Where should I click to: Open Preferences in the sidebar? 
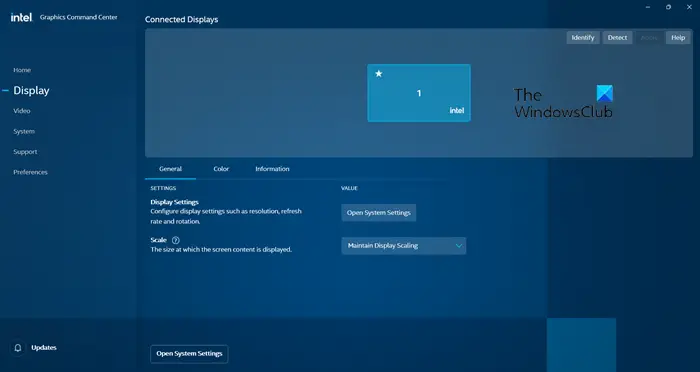30,172
